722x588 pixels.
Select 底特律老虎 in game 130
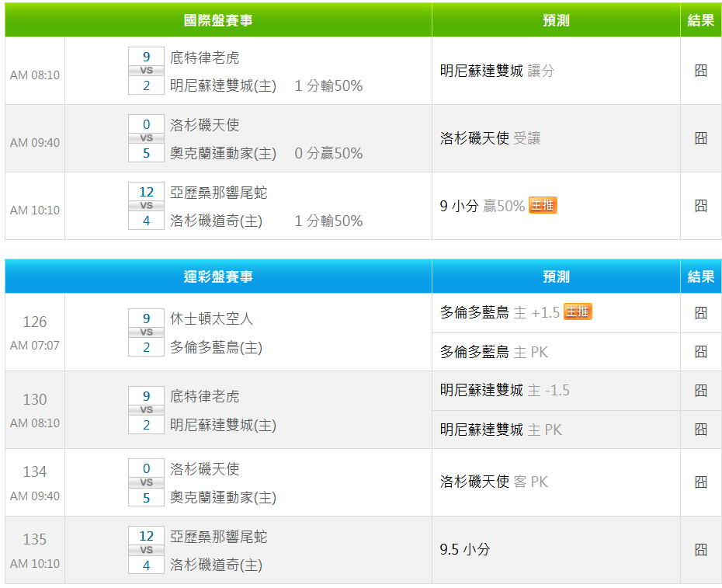204,396
